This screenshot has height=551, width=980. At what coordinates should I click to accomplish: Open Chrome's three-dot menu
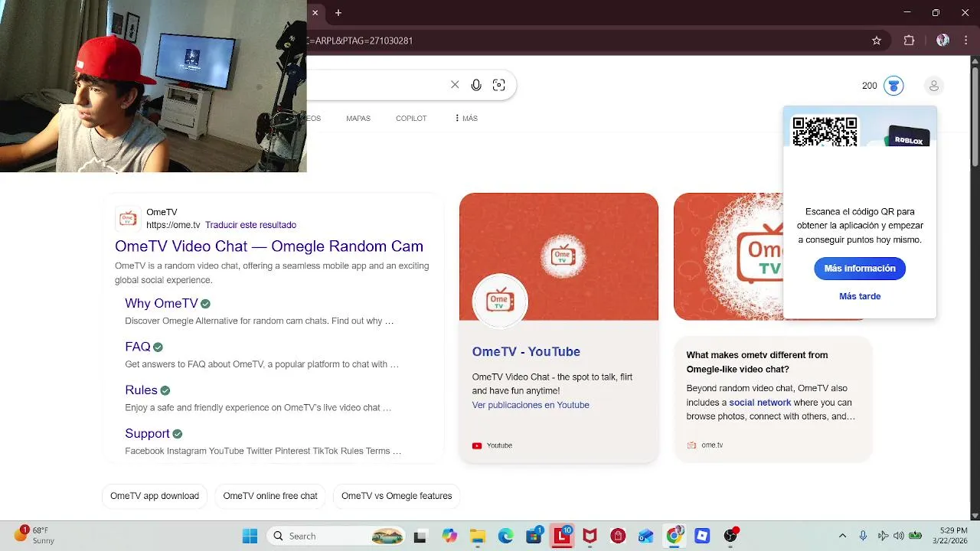coord(967,41)
